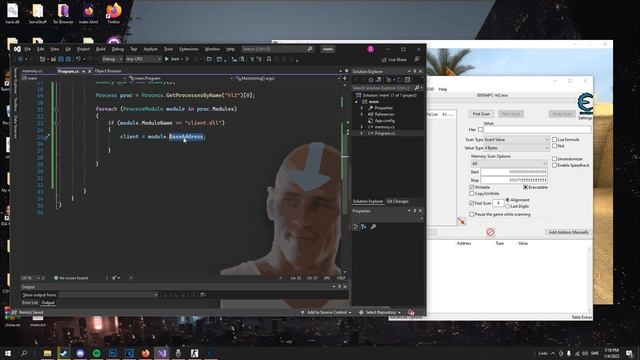
Task: Click the Solution Explorer search magnifier
Action: tap(416, 88)
